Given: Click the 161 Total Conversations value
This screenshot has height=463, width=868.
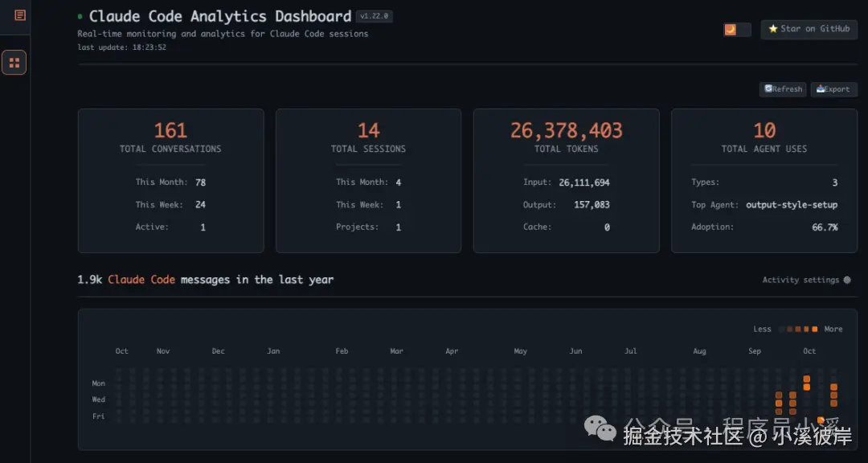Looking at the screenshot, I should click(x=170, y=131).
